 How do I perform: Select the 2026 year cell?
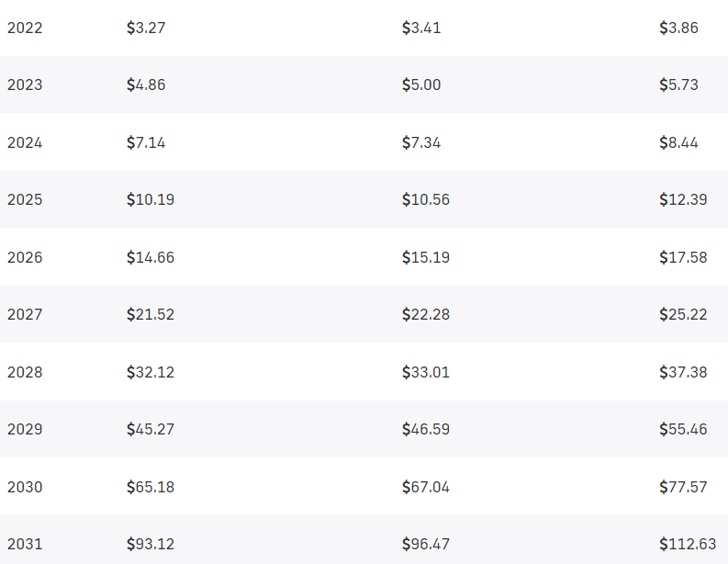(x=25, y=257)
